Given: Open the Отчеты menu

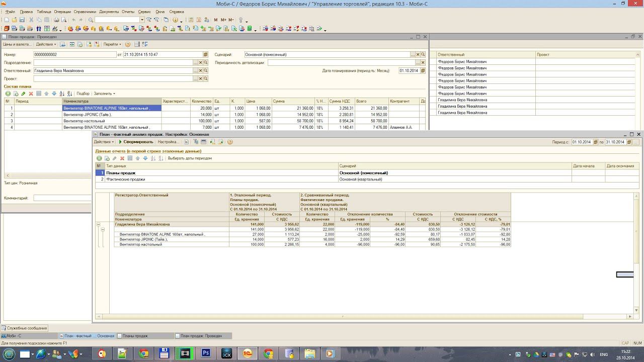Looking at the screenshot, I should click(128, 12).
